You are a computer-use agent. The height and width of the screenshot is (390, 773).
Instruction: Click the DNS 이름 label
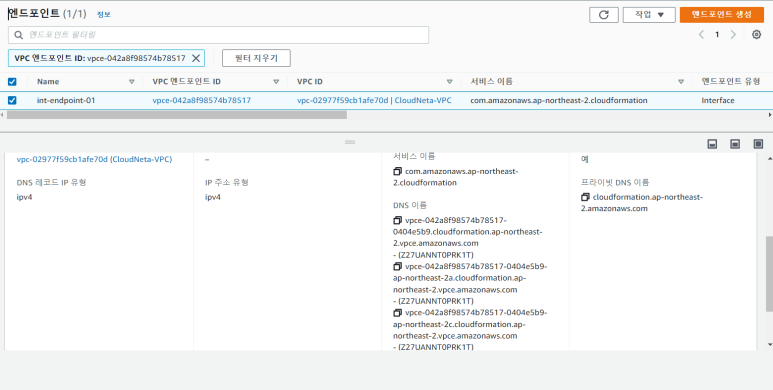point(410,205)
